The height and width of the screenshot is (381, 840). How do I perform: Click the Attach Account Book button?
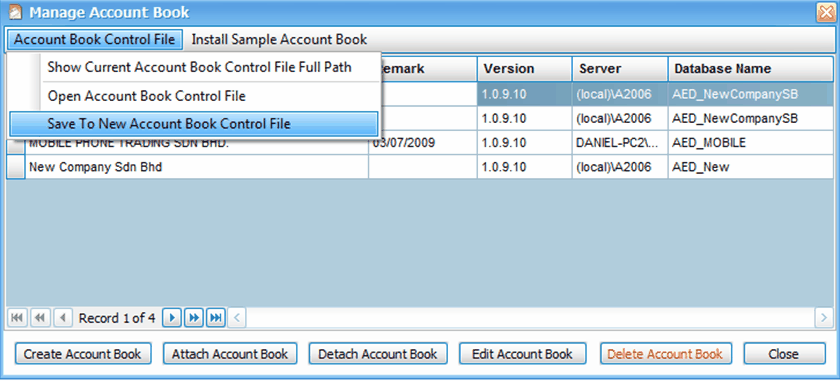(x=230, y=354)
